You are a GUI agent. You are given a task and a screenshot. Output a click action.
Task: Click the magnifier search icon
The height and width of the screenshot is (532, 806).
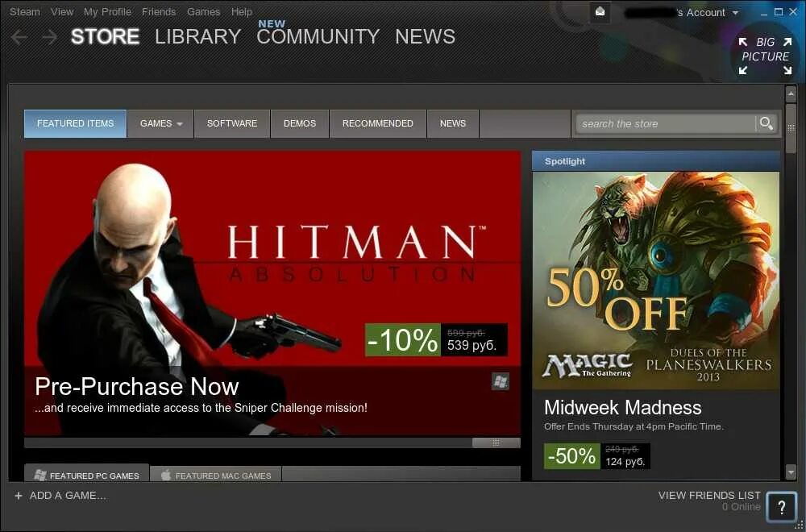(767, 123)
